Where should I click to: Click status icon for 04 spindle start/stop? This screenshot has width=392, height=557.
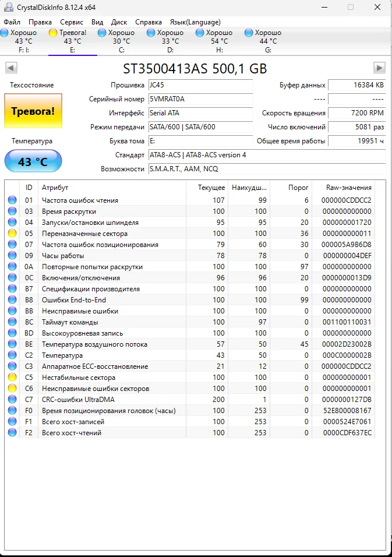tap(12, 223)
